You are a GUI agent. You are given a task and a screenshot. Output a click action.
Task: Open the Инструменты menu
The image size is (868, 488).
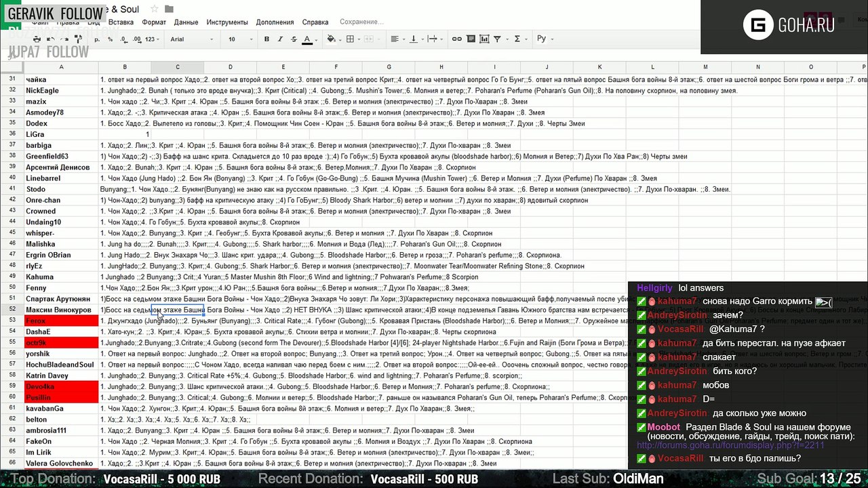227,22
